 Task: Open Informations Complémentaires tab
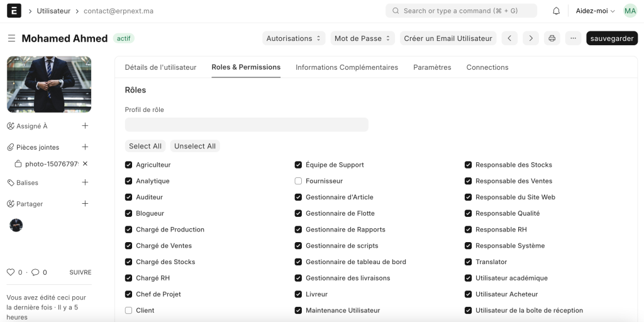click(347, 67)
